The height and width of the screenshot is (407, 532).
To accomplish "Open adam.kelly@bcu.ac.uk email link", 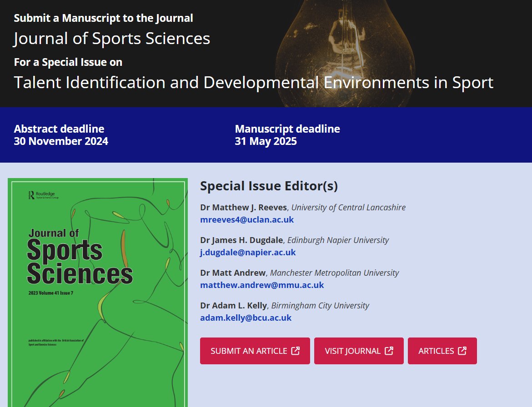I will pyautogui.click(x=246, y=318).
